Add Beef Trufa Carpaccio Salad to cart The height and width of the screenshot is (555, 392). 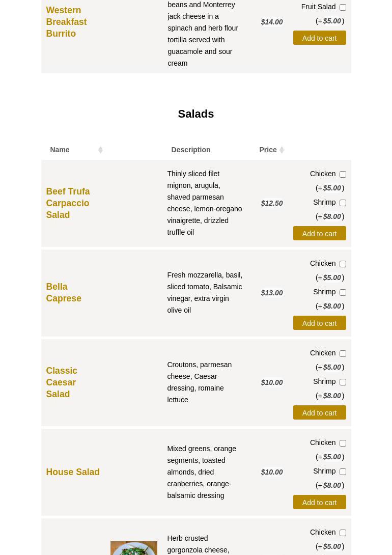319,234
